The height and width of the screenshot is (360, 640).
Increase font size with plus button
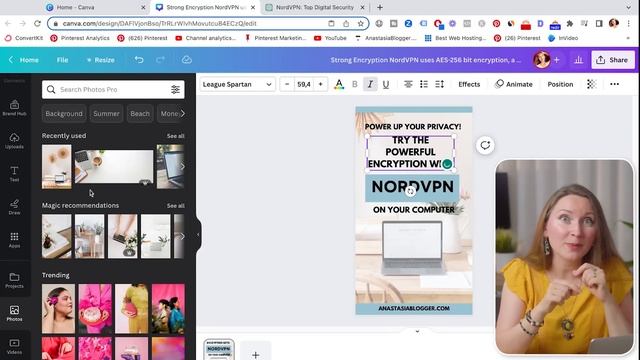point(320,84)
